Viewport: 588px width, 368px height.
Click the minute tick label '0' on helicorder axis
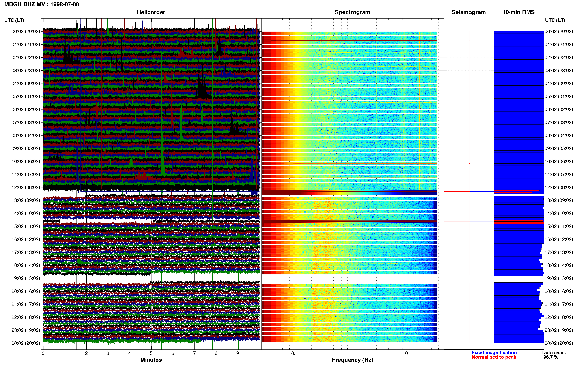43,353
